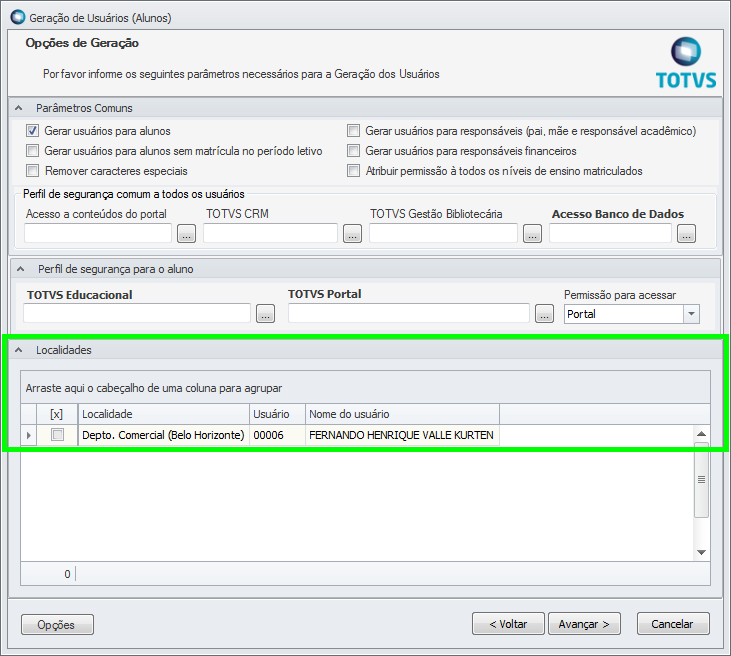Open lookup for Acesso Banco de Dados
The width and height of the screenshot is (731, 656).
686,233
